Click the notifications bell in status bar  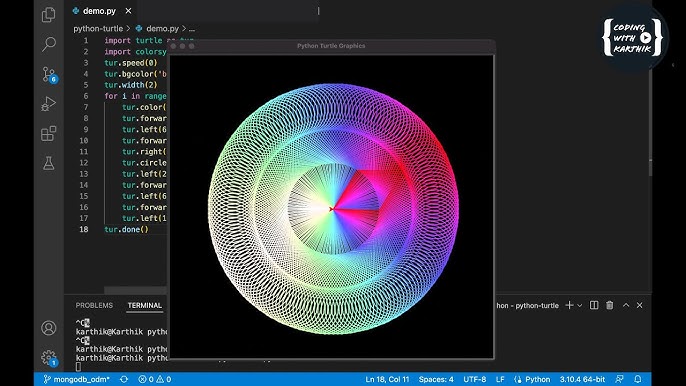click(638, 379)
